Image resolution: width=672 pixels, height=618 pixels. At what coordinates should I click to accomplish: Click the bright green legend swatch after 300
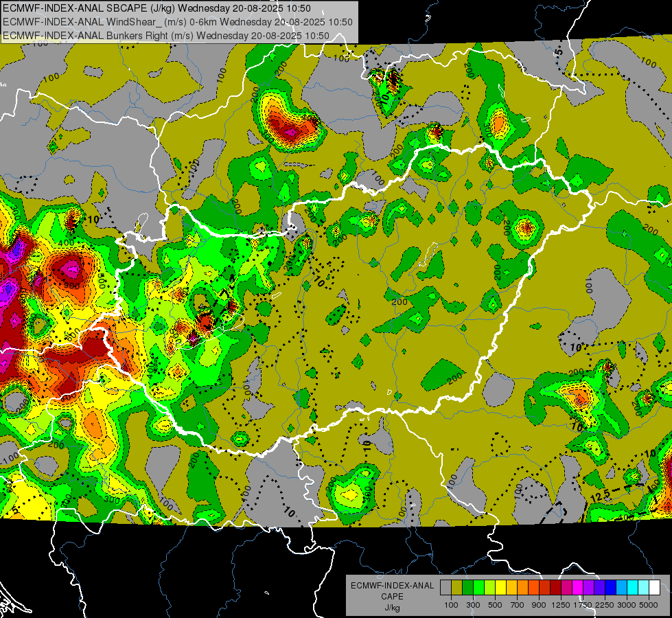tap(478, 588)
